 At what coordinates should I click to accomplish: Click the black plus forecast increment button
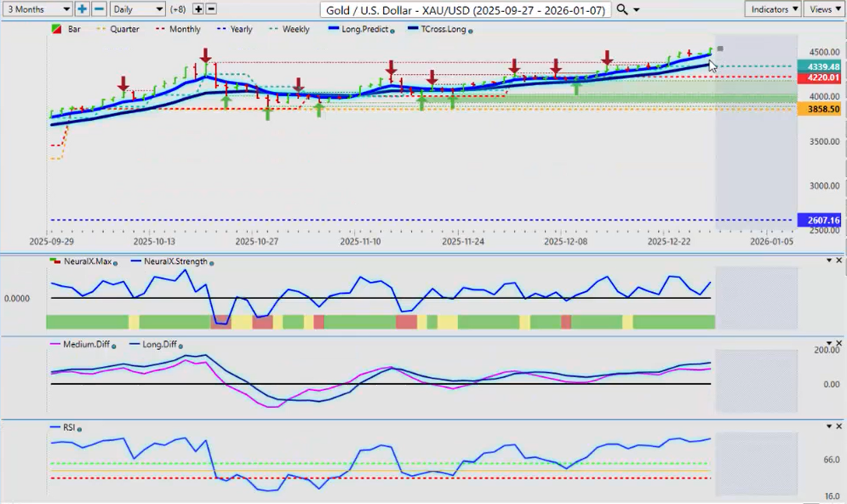click(198, 9)
